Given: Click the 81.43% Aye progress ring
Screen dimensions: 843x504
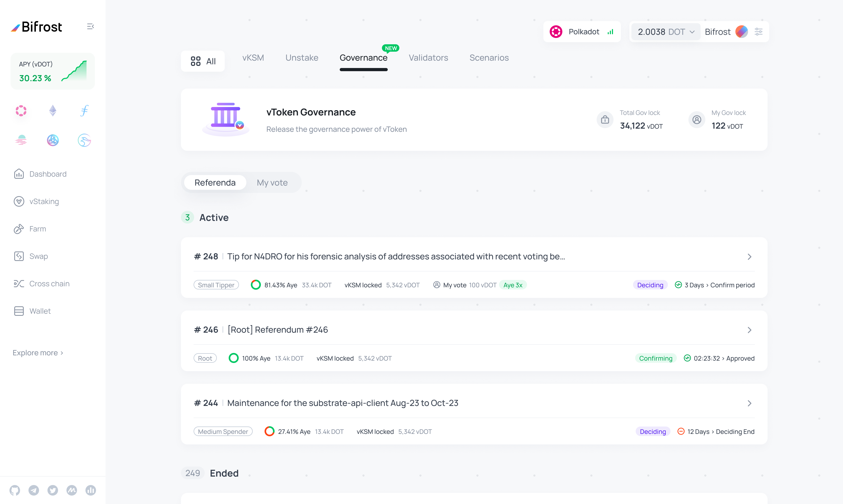Looking at the screenshot, I should [256, 285].
